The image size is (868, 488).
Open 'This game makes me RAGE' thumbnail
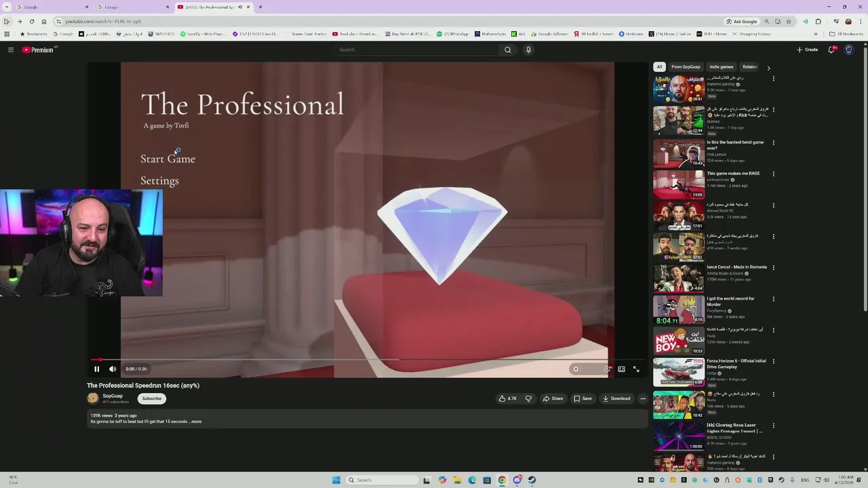click(679, 184)
